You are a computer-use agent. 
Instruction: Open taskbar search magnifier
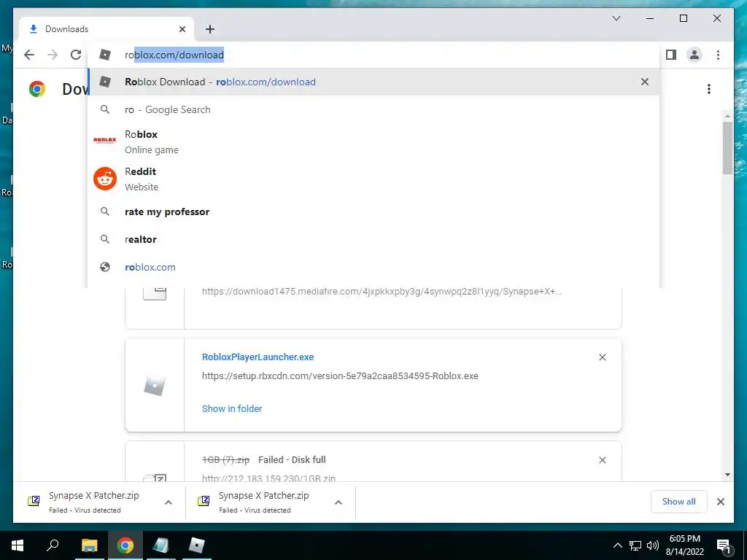click(53, 545)
